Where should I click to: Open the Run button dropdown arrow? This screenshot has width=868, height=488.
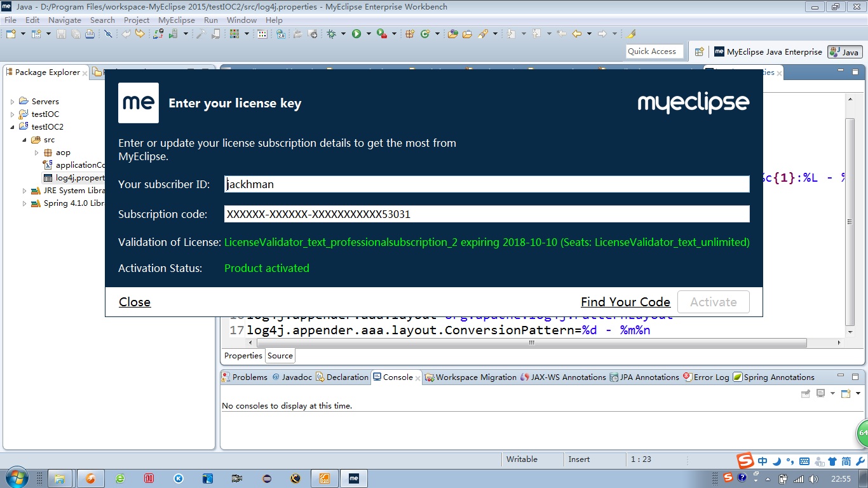369,34
